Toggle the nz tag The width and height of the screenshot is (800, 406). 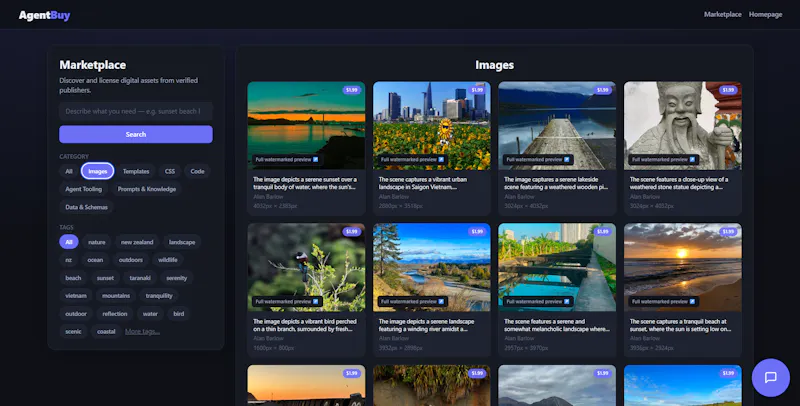click(x=68, y=260)
